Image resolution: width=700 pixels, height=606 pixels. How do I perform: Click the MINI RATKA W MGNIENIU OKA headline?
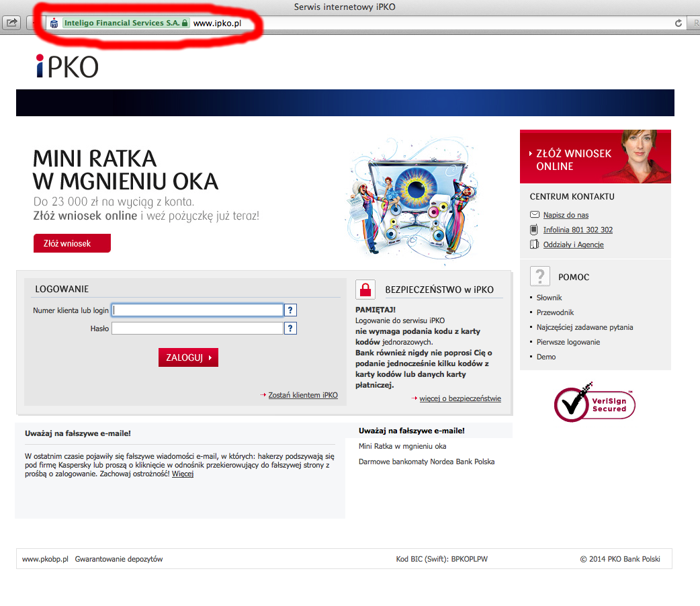coord(126,170)
